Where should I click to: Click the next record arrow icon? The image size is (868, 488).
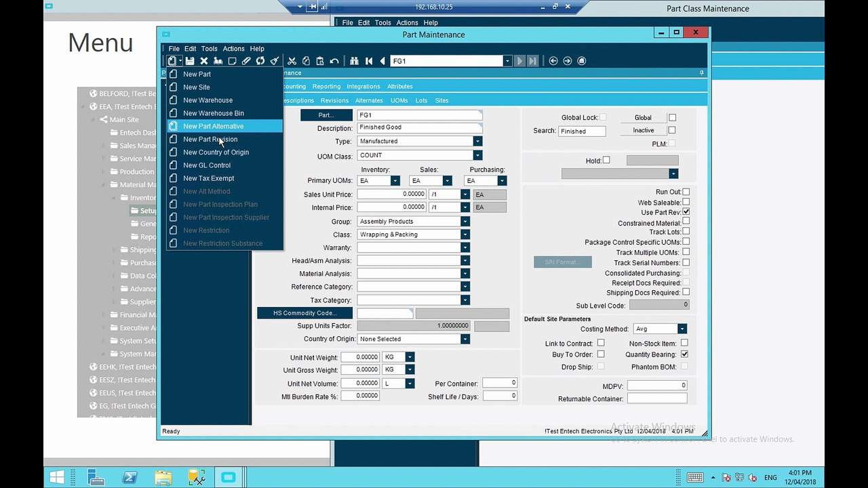(519, 61)
